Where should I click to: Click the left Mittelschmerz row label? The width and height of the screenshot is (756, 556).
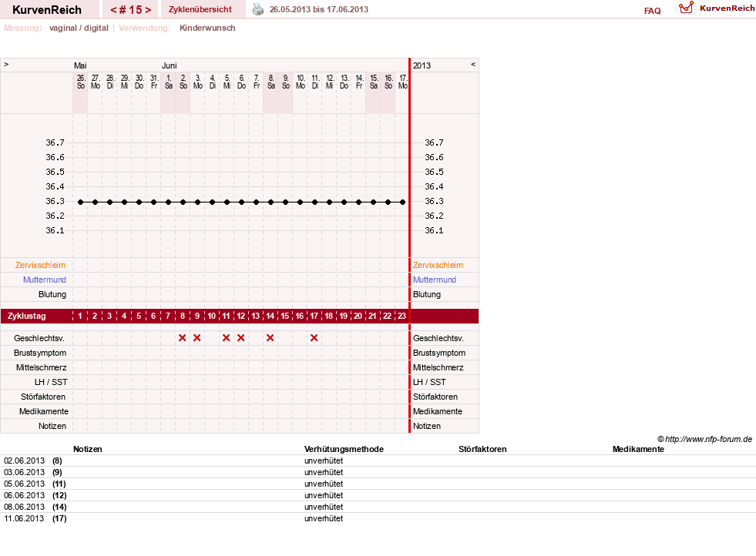click(41, 367)
